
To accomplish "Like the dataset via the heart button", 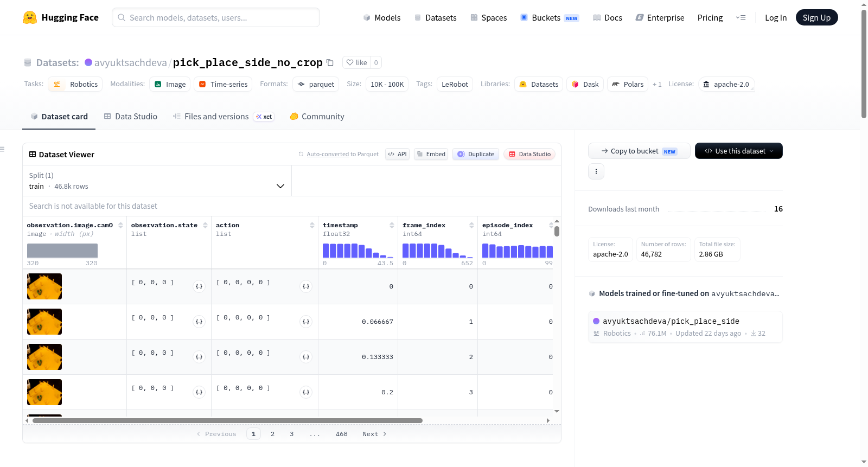I will (356, 62).
